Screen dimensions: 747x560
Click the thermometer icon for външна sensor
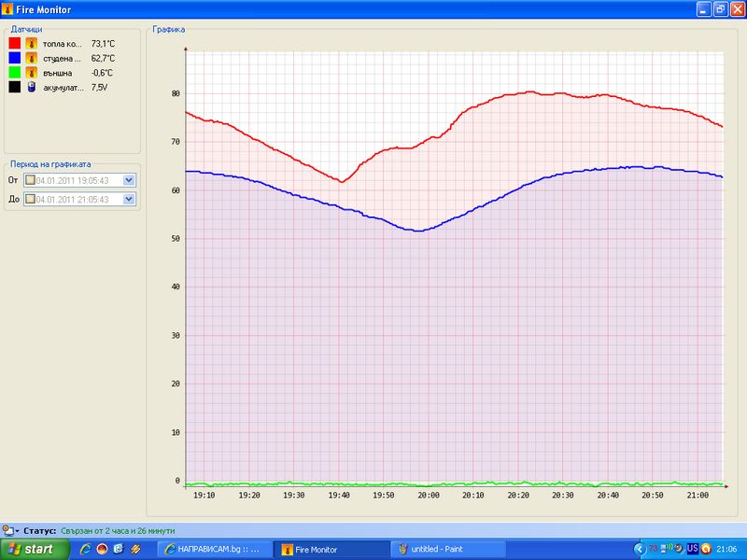pos(31,73)
